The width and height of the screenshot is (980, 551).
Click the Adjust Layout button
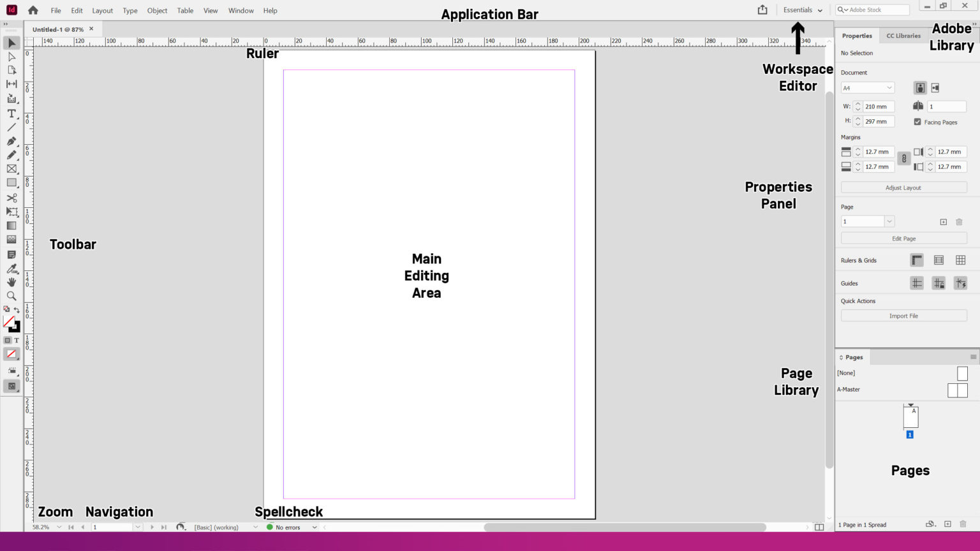[x=903, y=187]
